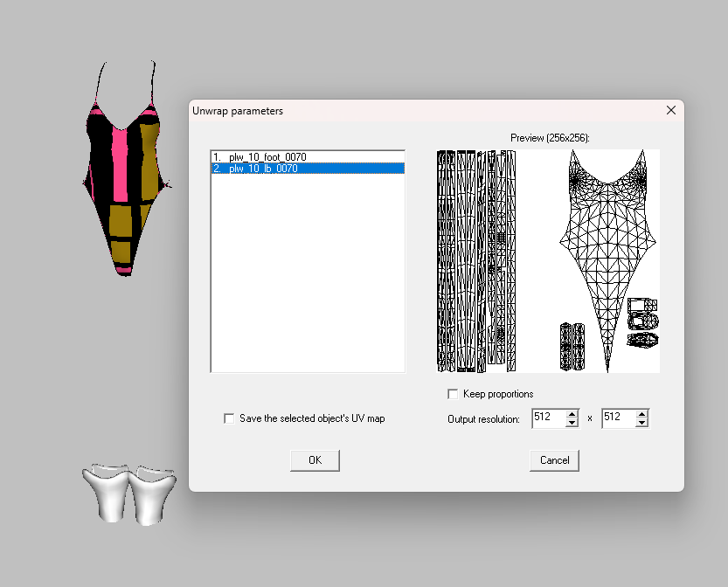This screenshot has height=587, width=728.
Task: Close the Unwrap parameters dialog
Action: (671, 111)
